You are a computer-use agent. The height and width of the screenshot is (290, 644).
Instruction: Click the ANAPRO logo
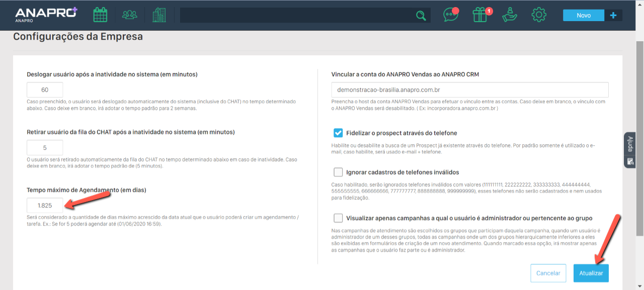coord(46,14)
